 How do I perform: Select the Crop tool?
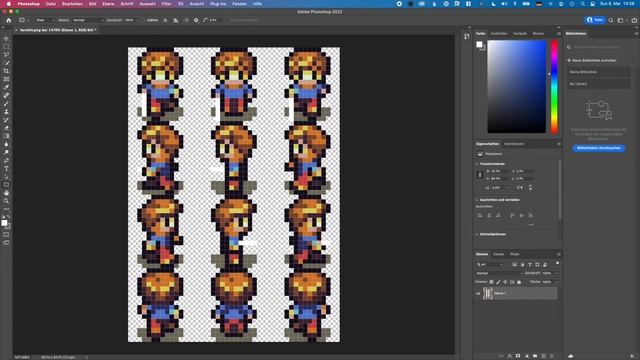(6, 71)
